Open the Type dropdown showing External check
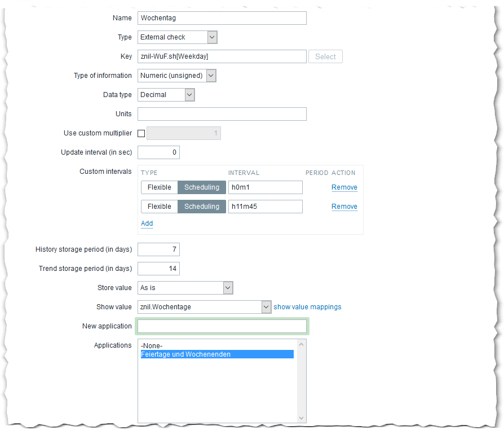The image size is (504, 434). (x=177, y=37)
